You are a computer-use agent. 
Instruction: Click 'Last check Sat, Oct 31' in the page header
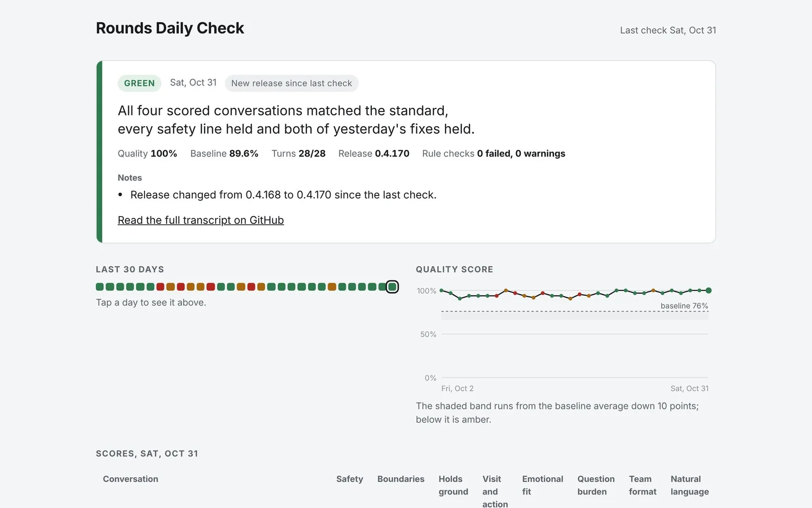pyautogui.click(x=668, y=30)
